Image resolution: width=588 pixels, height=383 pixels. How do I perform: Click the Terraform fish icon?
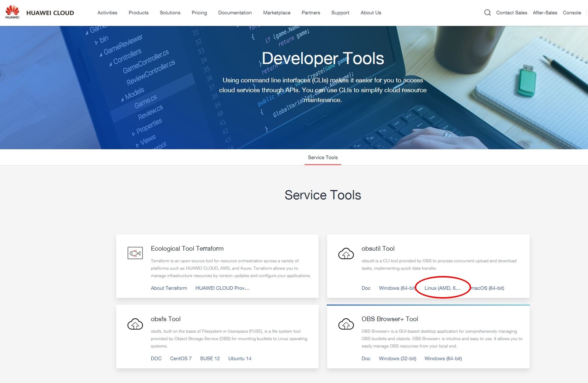tap(135, 253)
